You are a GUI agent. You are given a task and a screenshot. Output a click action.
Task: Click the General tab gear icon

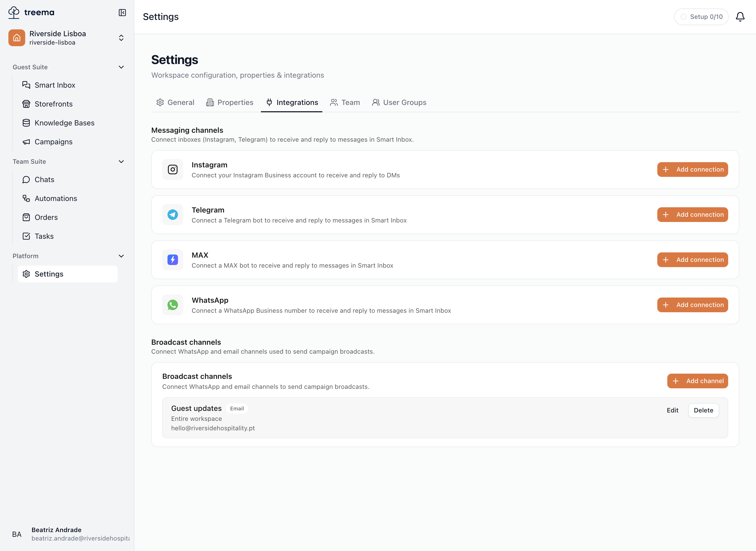(160, 102)
